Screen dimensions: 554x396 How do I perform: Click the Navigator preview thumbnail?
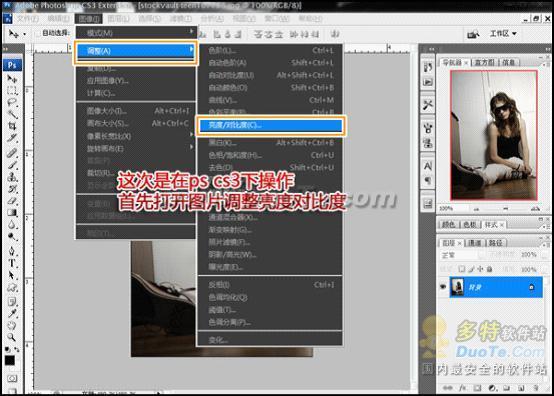pyautogui.click(x=494, y=135)
